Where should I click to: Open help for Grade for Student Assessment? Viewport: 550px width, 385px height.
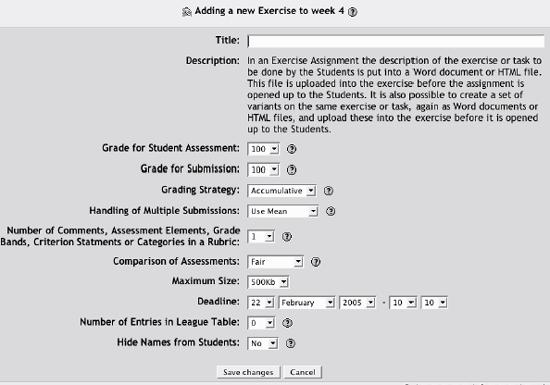[291, 149]
